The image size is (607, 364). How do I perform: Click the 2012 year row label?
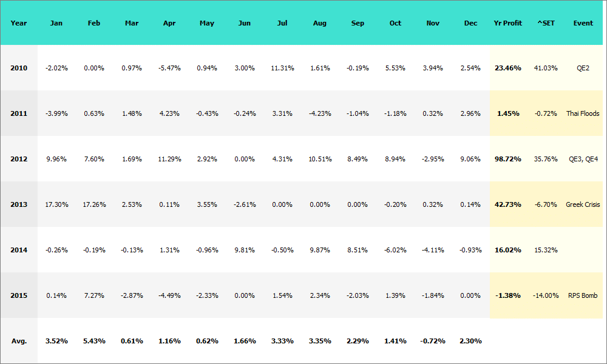(19, 159)
